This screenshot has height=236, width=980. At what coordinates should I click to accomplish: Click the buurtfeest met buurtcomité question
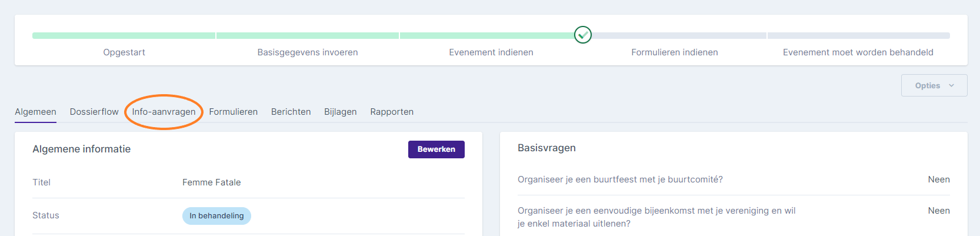(620, 180)
